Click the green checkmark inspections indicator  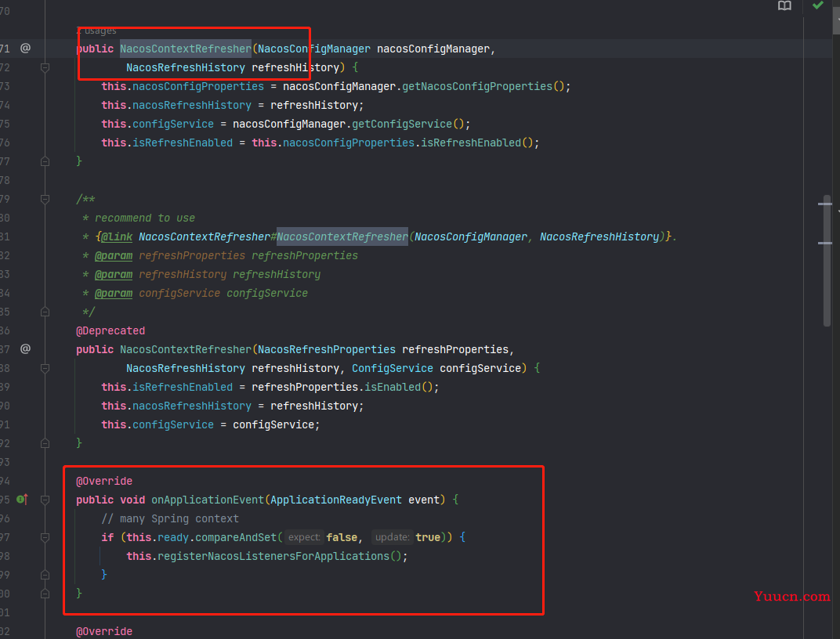(x=817, y=5)
